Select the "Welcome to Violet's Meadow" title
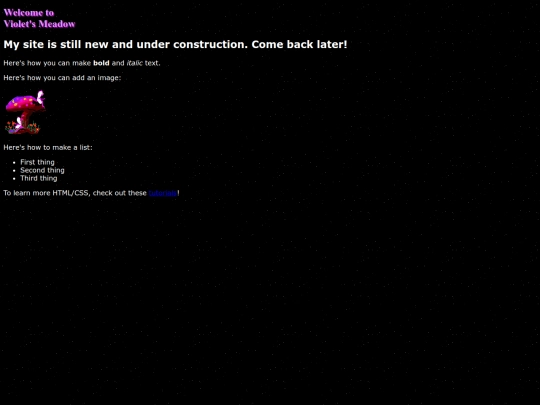The width and height of the screenshot is (540, 405). pyautogui.click(x=39, y=18)
